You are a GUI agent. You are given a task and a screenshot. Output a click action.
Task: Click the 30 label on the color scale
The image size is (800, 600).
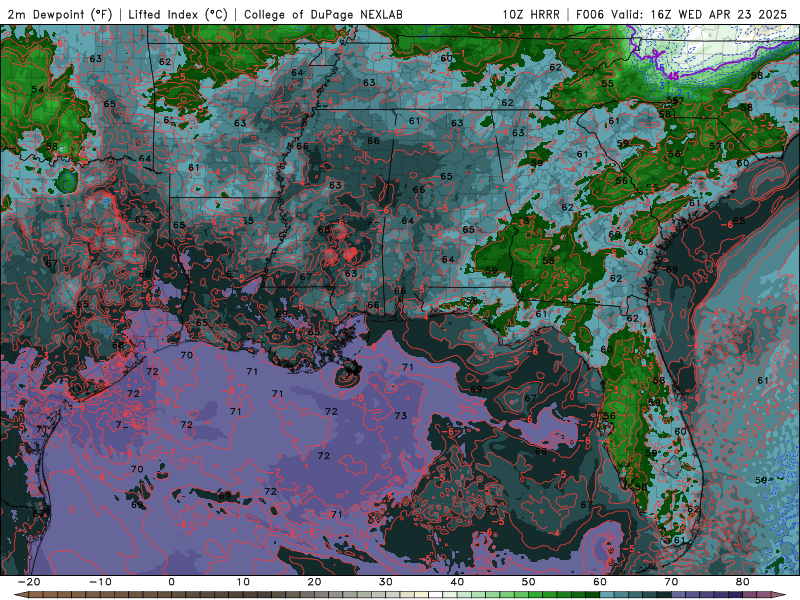point(386,582)
